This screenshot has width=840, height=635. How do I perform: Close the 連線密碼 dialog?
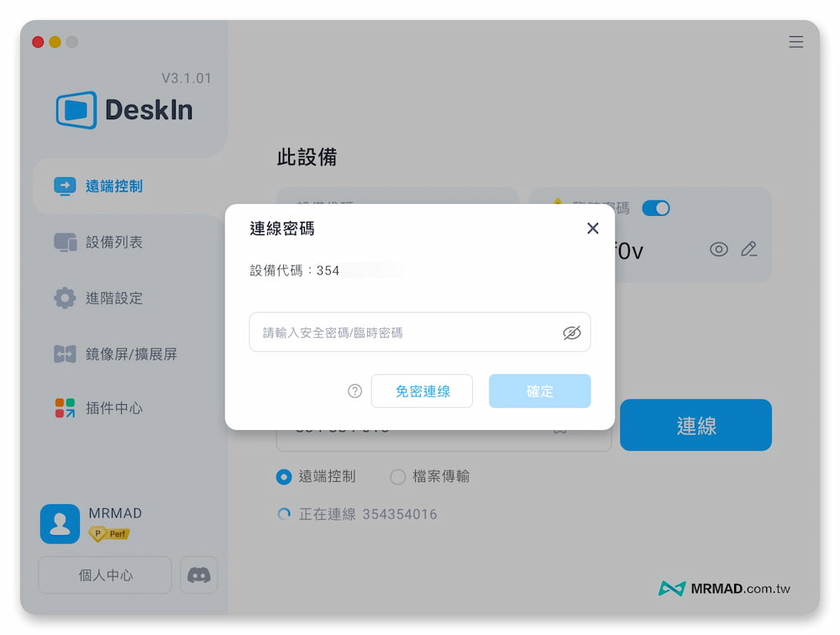coord(592,228)
